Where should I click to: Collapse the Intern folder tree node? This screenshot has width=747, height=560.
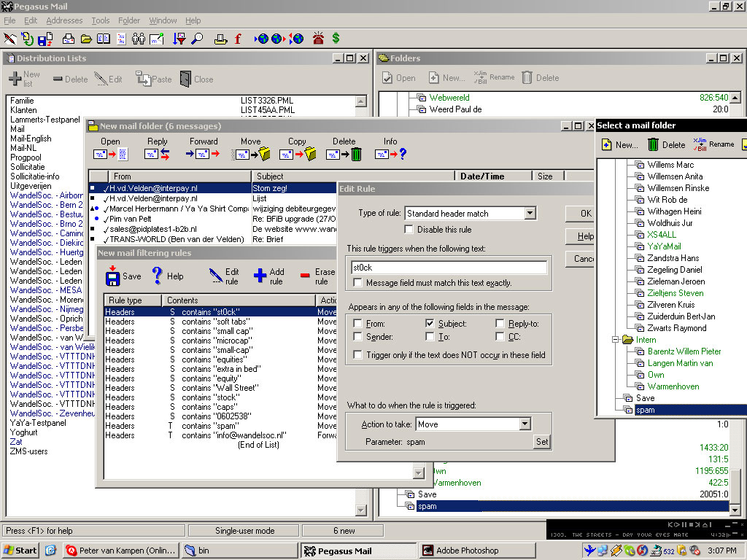(616, 340)
